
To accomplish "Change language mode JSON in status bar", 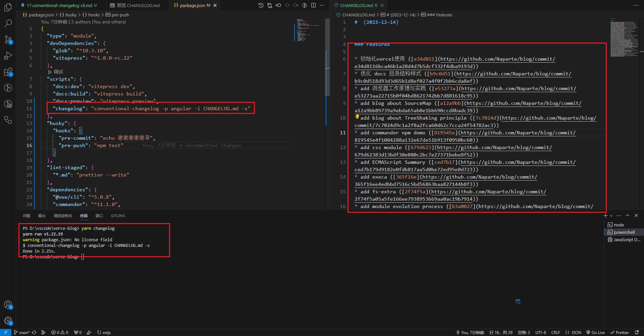I will pos(573,332).
